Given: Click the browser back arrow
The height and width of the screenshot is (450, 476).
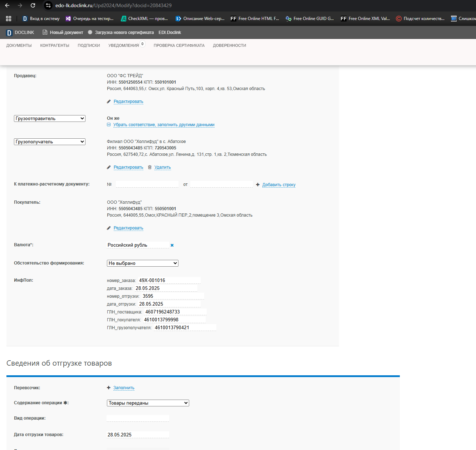Looking at the screenshot, I should coord(7,5).
